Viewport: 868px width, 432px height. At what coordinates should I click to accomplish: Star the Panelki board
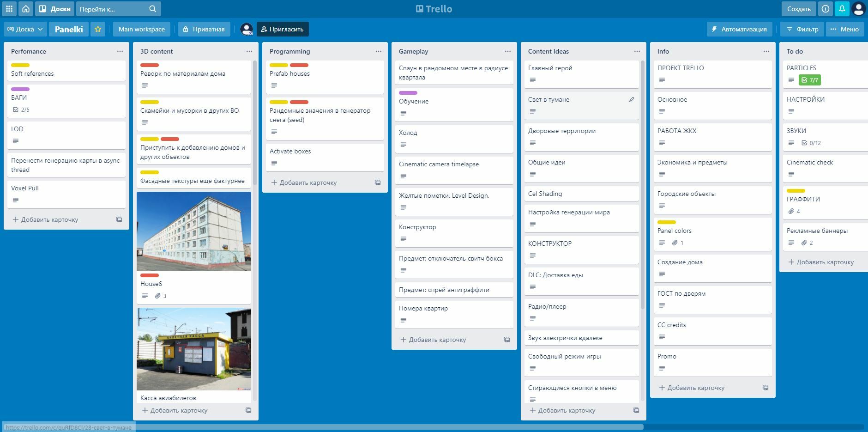[x=98, y=29]
